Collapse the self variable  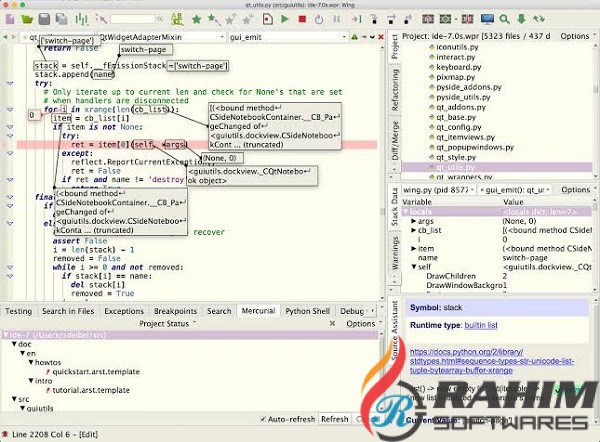[x=413, y=267]
